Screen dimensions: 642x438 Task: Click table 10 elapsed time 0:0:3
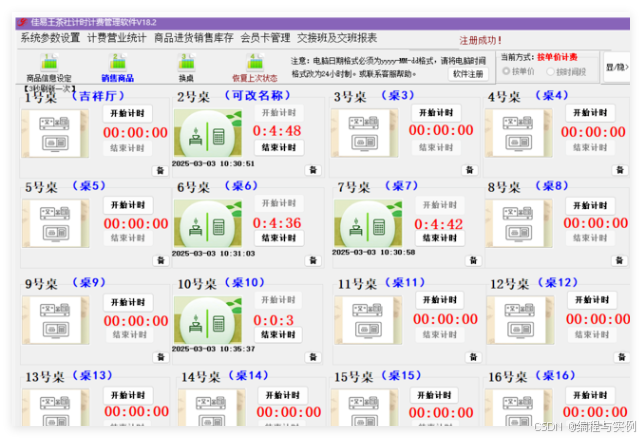click(x=274, y=320)
